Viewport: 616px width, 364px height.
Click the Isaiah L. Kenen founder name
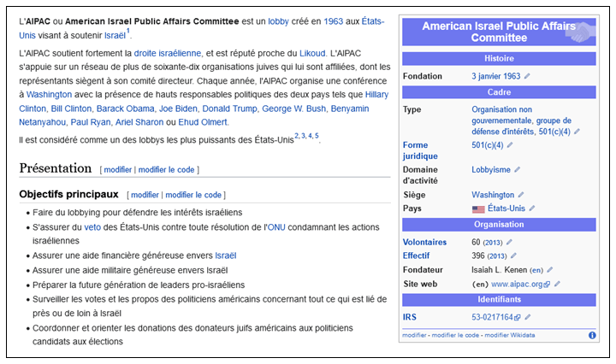tap(500, 270)
